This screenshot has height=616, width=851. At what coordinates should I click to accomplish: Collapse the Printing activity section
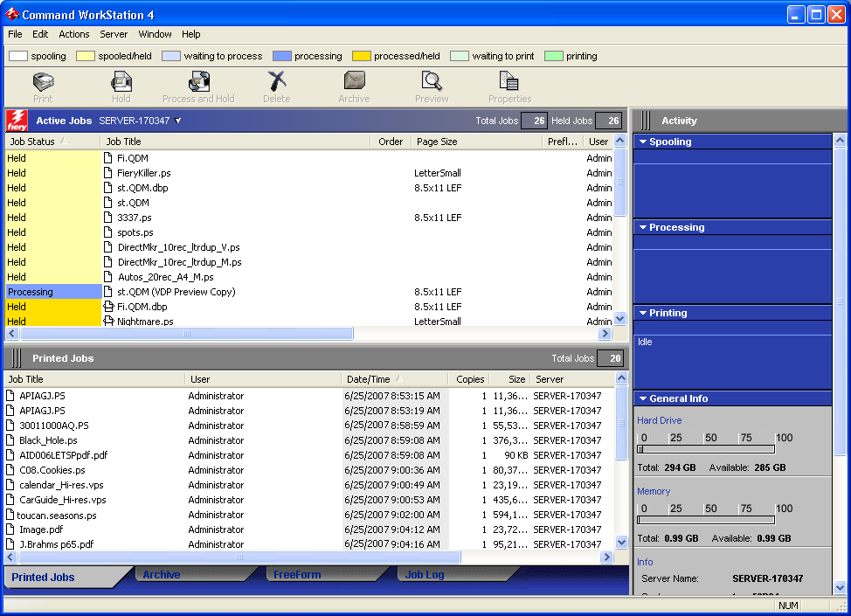pos(643,313)
